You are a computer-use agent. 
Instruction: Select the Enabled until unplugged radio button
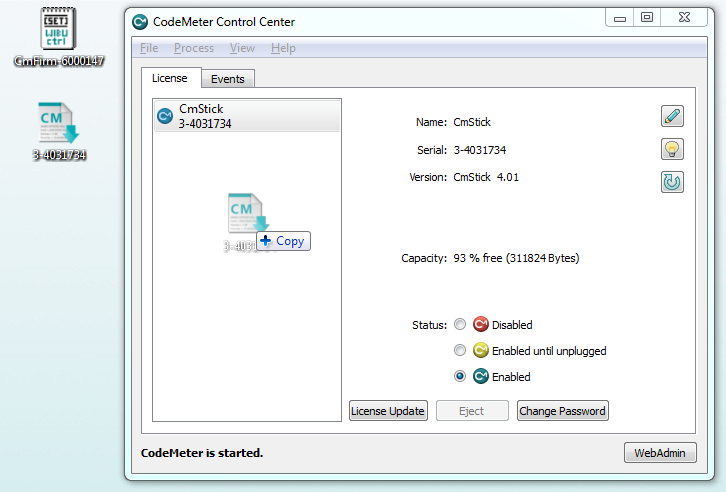point(460,350)
